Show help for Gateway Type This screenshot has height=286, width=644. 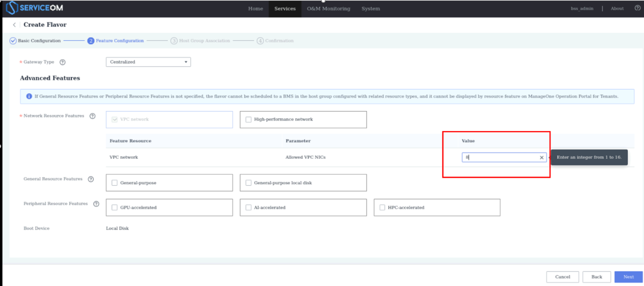62,62
